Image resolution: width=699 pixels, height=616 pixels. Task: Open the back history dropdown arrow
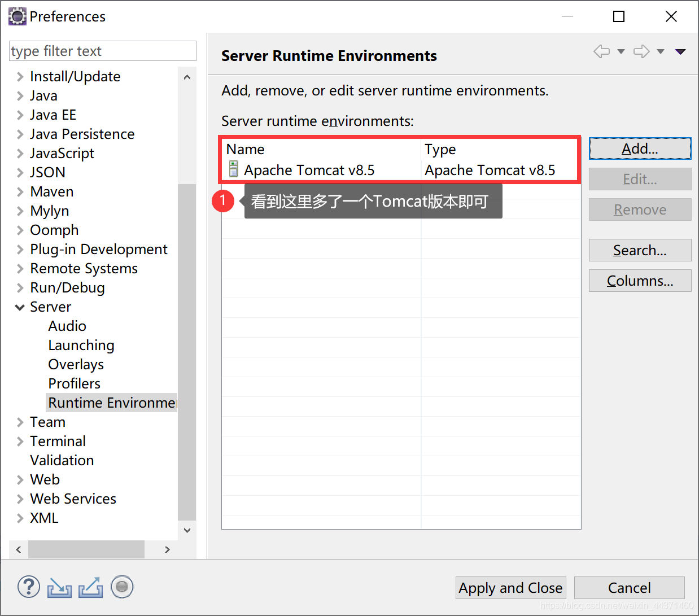click(621, 51)
